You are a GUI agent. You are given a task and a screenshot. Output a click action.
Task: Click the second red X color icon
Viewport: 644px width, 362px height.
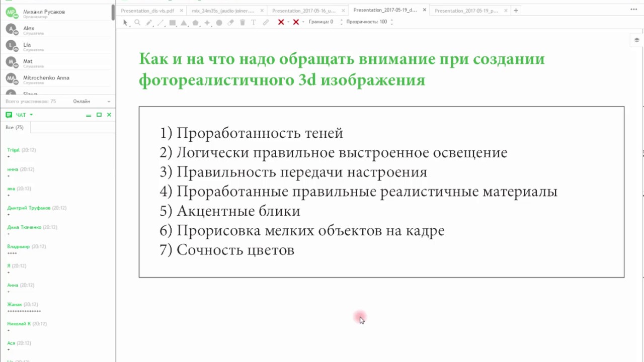click(296, 22)
